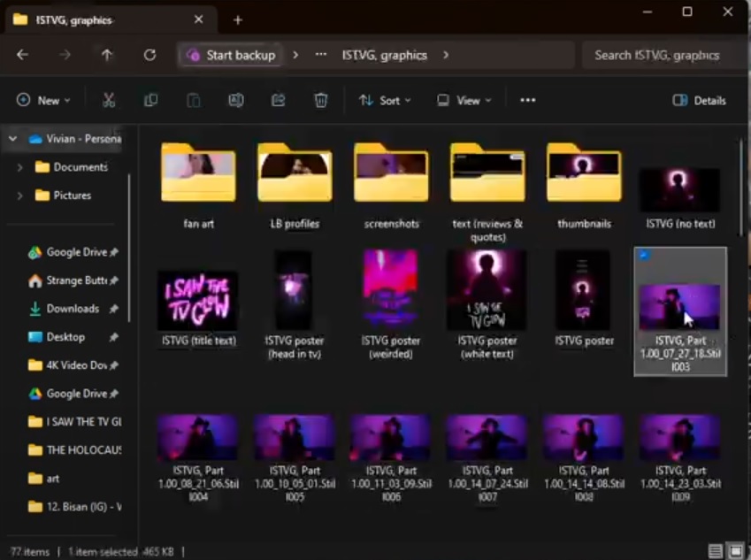Open the LB profiles folder
This screenshot has height=560, width=751.
(x=295, y=186)
